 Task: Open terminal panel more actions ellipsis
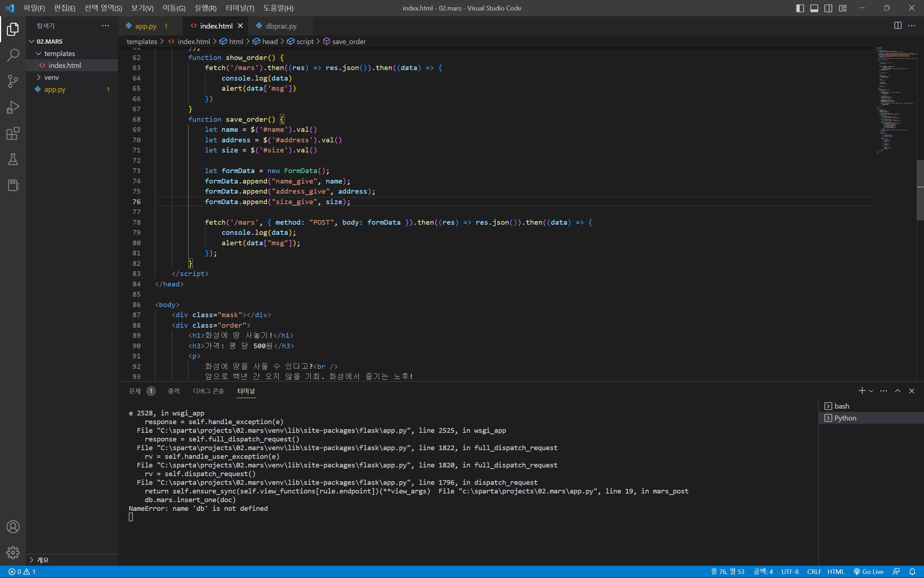884,391
